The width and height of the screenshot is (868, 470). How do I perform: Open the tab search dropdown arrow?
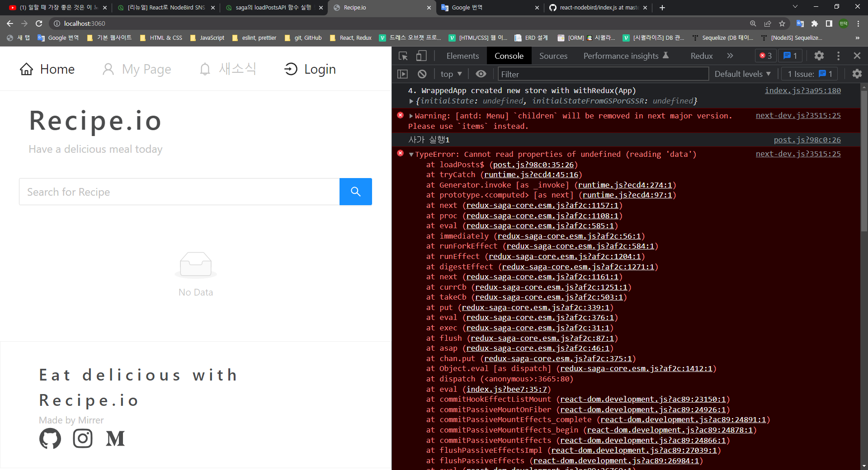pos(795,6)
